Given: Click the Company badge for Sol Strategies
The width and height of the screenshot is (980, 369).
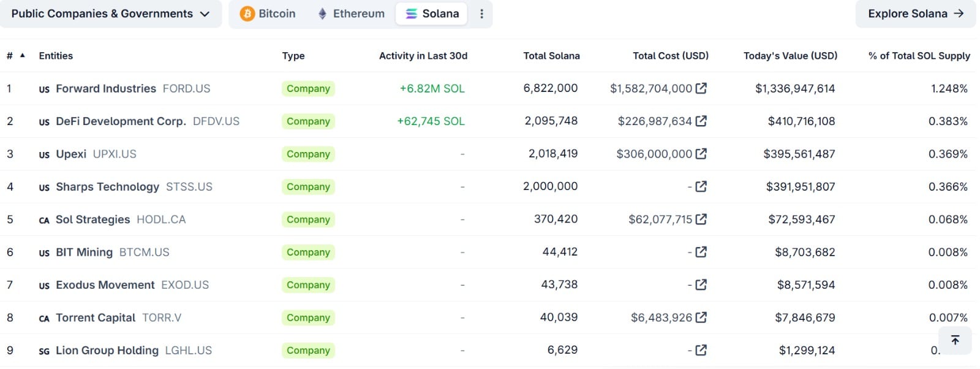Looking at the screenshot, I should coord(308,219).
